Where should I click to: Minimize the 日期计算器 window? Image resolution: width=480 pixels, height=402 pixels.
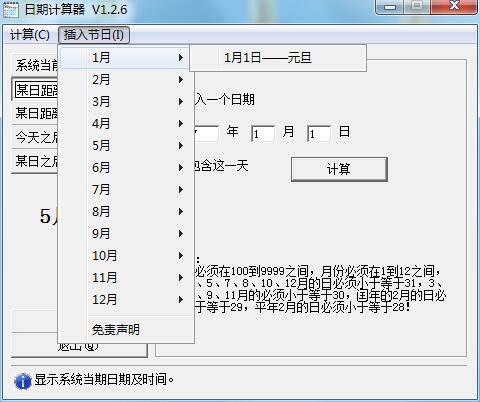[390, 7]
